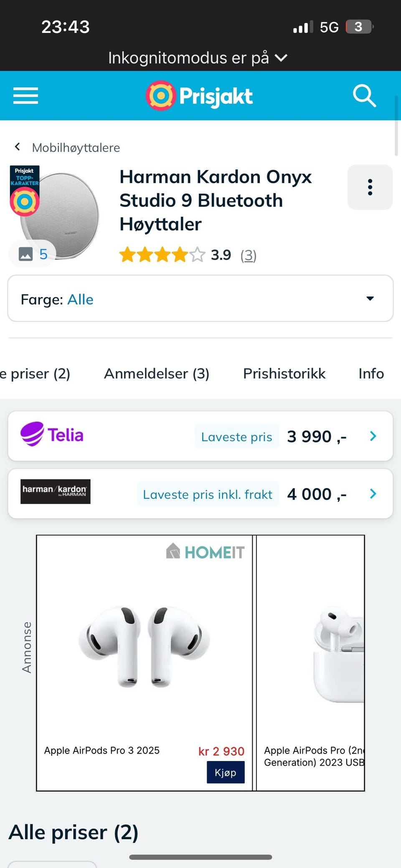Click the Prisjakt logo
The width and height of the screenshot is (401, 868).
pos(200,96)
